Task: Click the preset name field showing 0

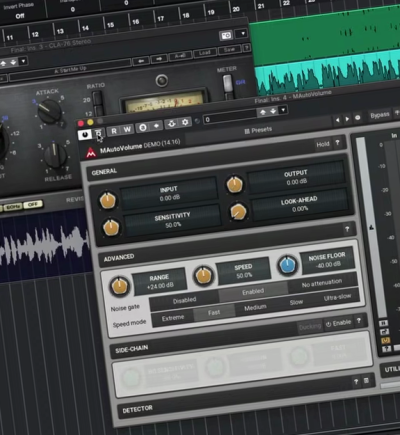Action: click(230, 117)
